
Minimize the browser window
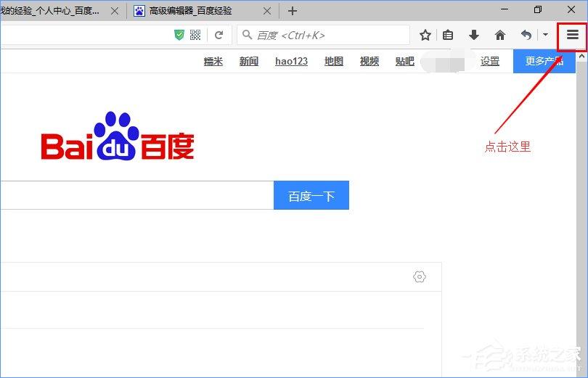pos(505,9)
